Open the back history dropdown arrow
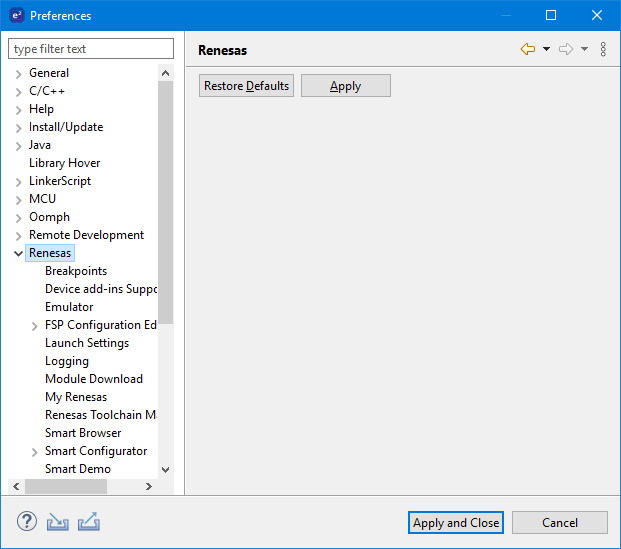Screen dimensions: 621x549 coord(546,49)
